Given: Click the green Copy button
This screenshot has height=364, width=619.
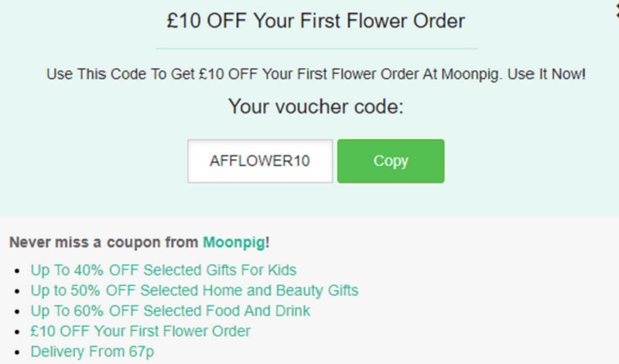Looking at the screenshot, I should tap(391, 161).
